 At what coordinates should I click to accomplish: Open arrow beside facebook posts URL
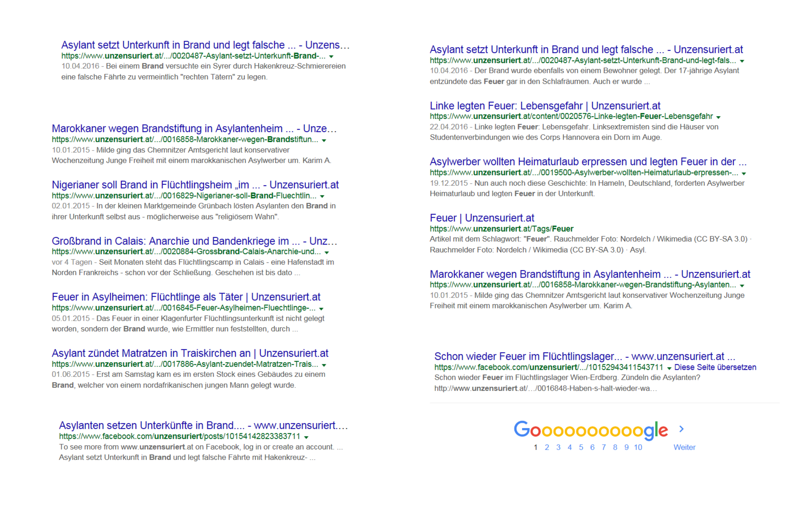(306, 437)
